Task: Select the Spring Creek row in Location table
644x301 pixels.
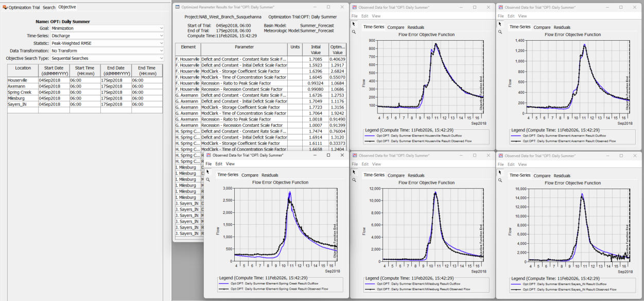Action: (x=85, y=92)
